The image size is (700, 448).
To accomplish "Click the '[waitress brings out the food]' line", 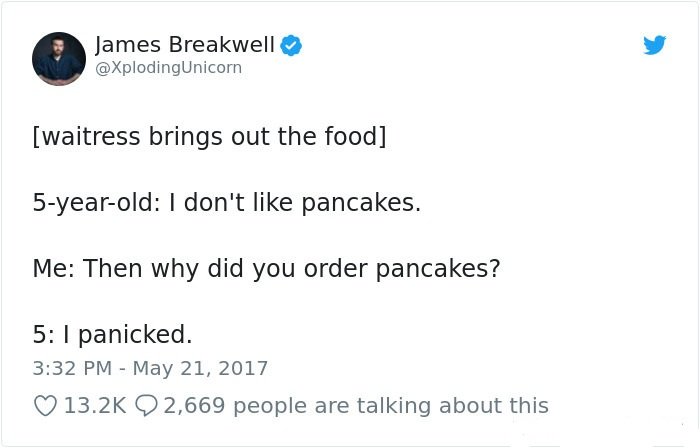I will click(x=209, y=137).
